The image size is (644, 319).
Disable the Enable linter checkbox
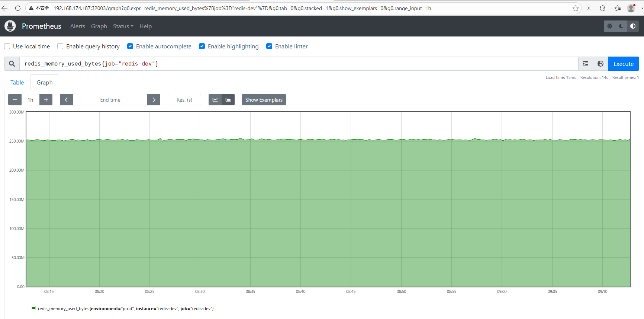point(269,46)
